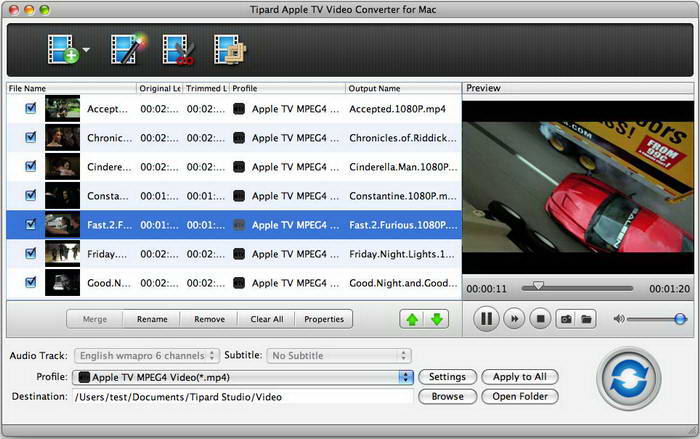The height and width of the screenshot is (439, 700).
Task: Browse for destination folder
Action: tap(447, 397)
